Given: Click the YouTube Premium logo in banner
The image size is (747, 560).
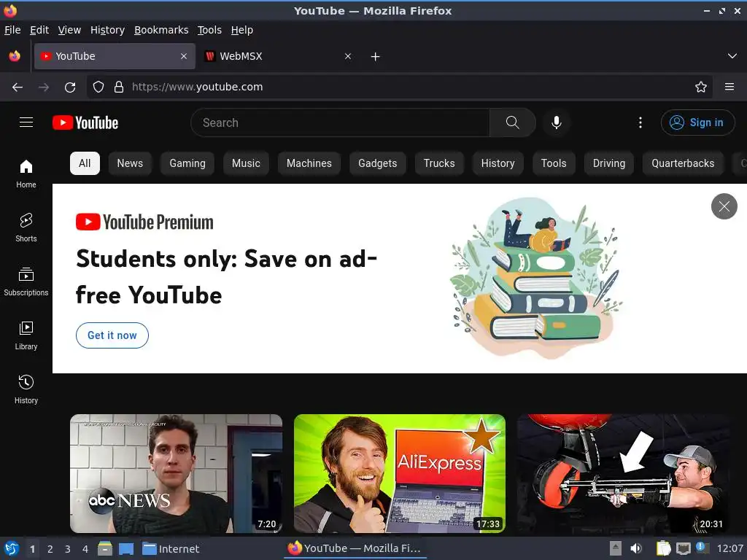Looking at the screenshot, I should pos(145,222).
